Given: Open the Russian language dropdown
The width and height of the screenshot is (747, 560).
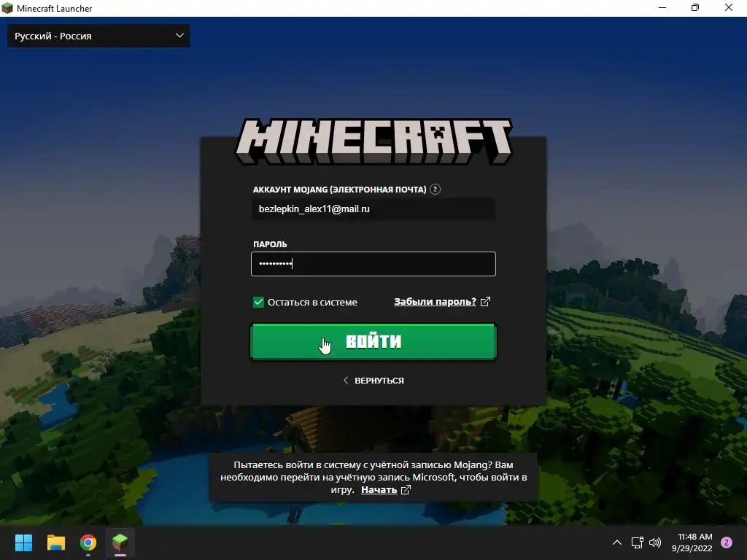Looking at the screenshot, I should coord(98,36).
